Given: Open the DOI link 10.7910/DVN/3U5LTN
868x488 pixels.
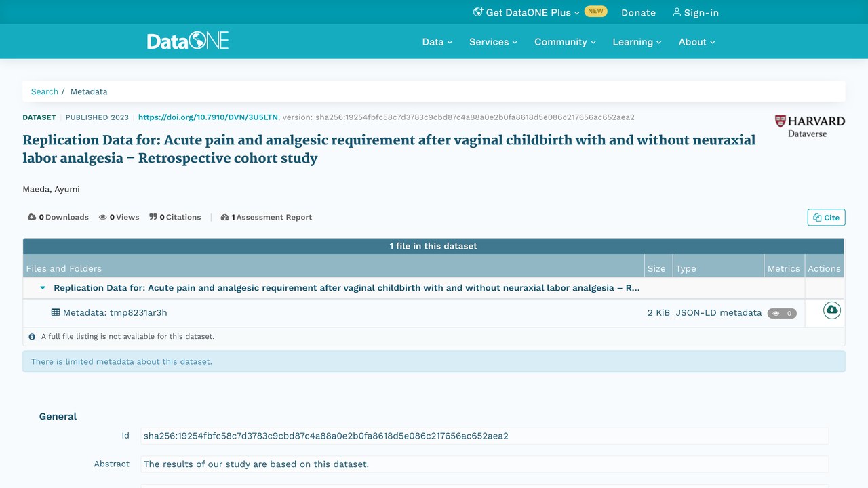Looking at the screenshot, I should [x=208, y=117].
